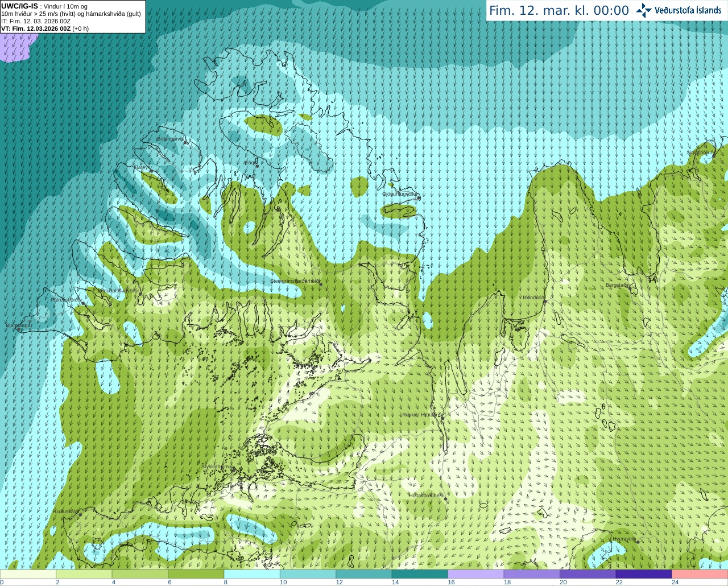This screenshot has height=586, width=728.
Task: Click the 12–14 m/s teal swatch
Action: pos(364,574)
